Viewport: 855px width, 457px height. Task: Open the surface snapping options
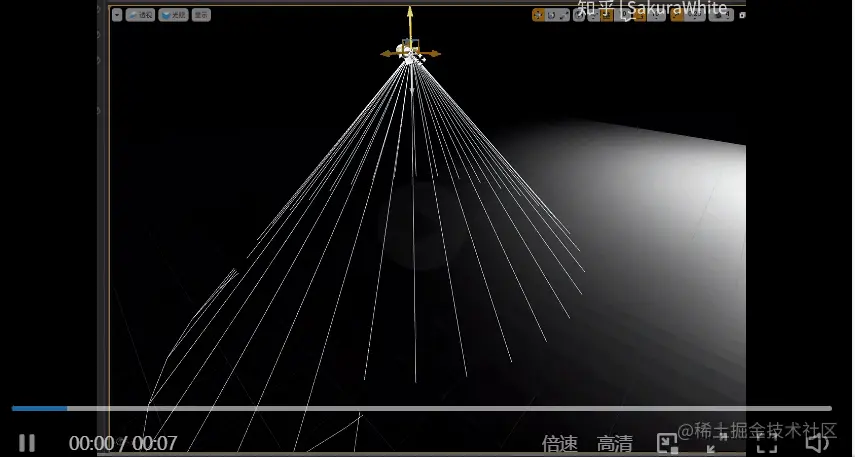[594, 15]
